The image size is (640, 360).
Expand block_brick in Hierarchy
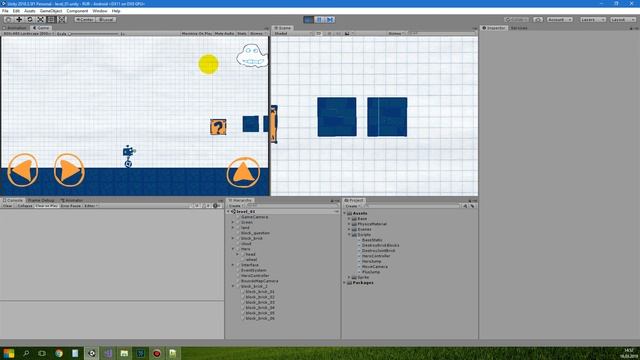[233, 238]
